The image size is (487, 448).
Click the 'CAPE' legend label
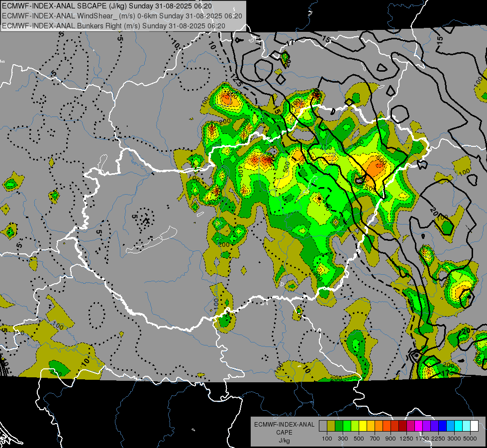[x=284, y=433]
